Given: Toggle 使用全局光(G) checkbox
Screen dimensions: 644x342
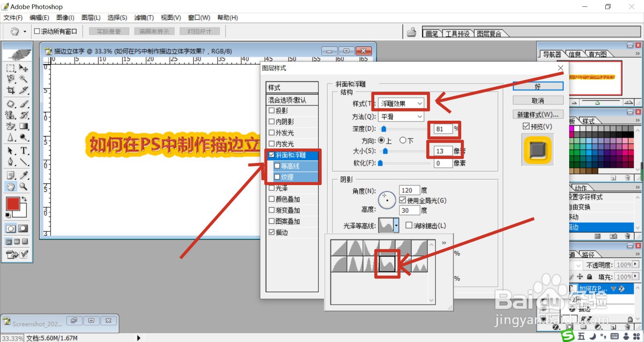Looking at the screenshot, I should pyautogui.click(x=402, y=200).
